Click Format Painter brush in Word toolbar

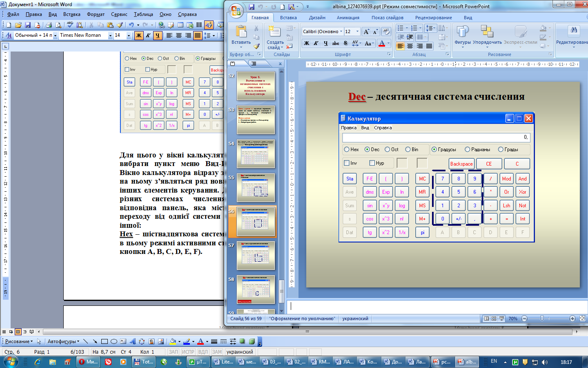pyautogui.click(x=120, y=25)
